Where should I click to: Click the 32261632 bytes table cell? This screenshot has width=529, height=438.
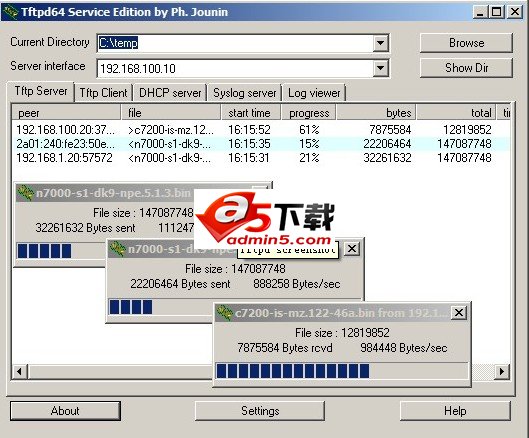pyautogui.click(x=387, y=158)
